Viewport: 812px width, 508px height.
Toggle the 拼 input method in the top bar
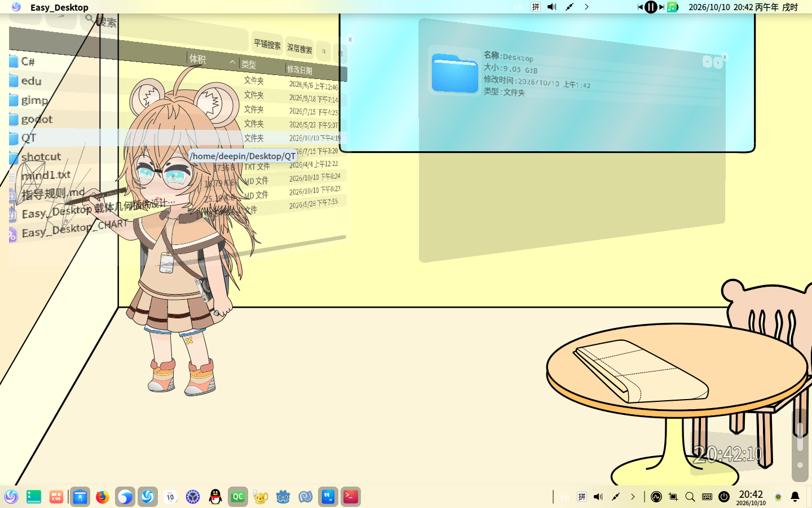click(536, 7)
